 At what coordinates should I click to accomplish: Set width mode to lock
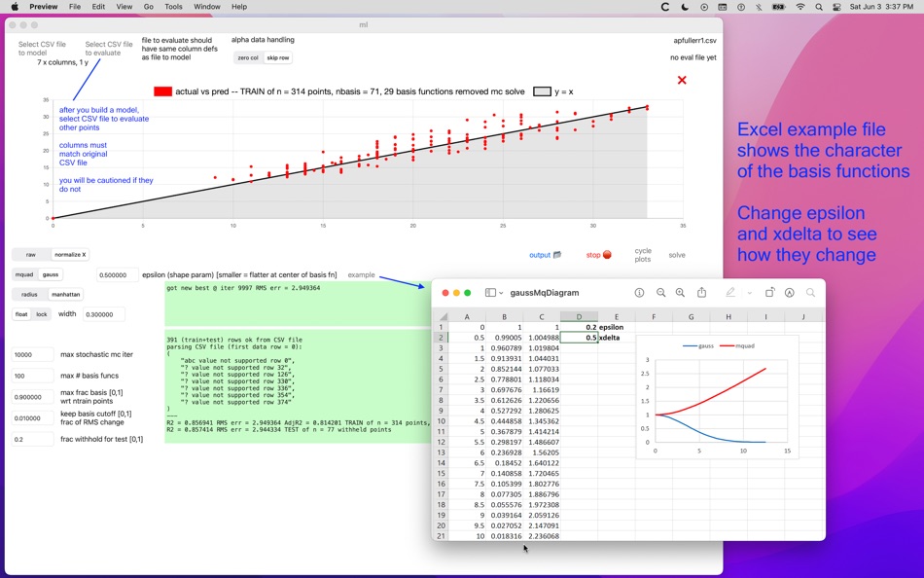pyautogui.click(x=41, y=314)
